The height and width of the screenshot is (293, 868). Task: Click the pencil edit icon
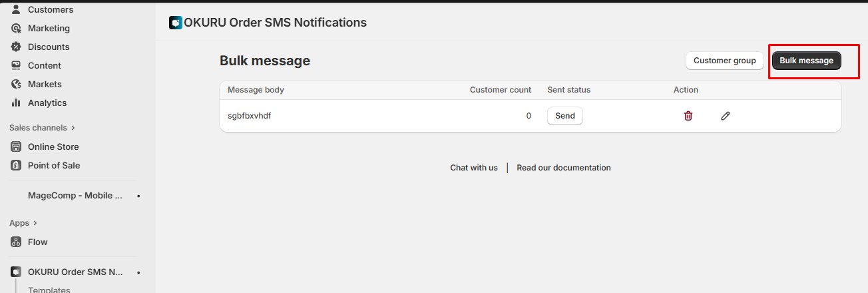point(726,116)
